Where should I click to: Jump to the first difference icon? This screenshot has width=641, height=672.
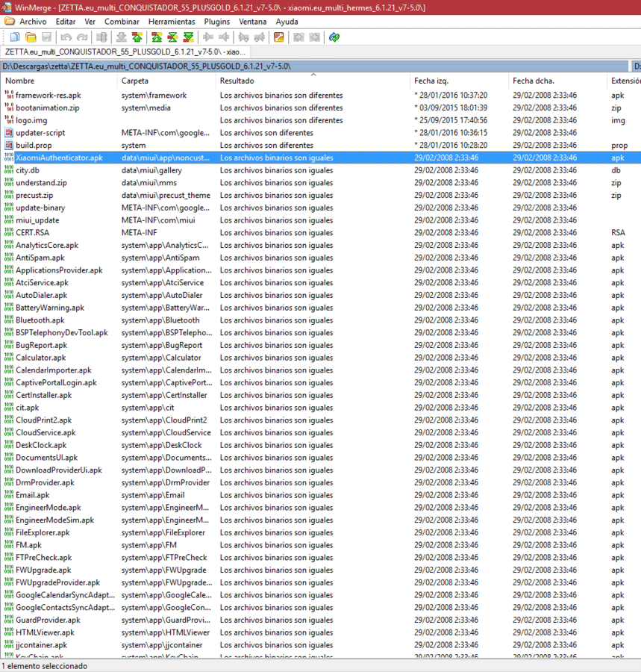157,37
